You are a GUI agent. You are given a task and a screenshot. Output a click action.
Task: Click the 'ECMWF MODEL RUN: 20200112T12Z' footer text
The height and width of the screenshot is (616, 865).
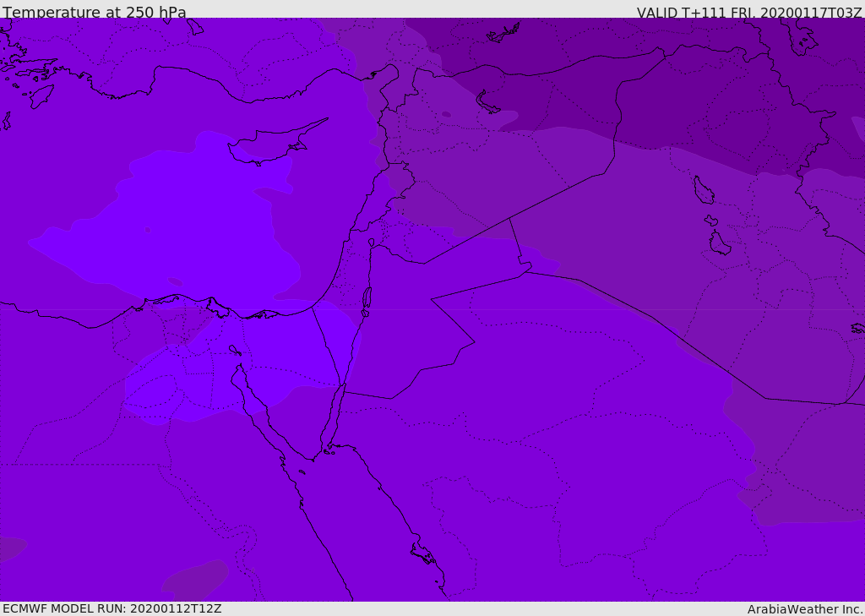point(112,608)
